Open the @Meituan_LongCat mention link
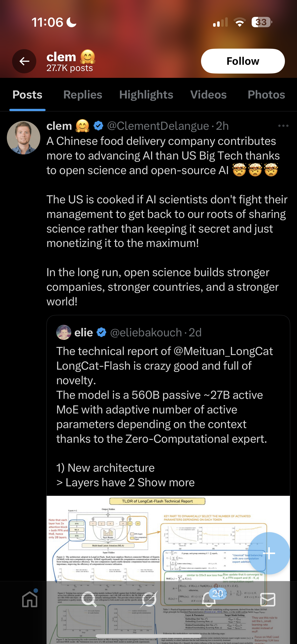This screenshot has width=297, height=644. tap(223, 351)
